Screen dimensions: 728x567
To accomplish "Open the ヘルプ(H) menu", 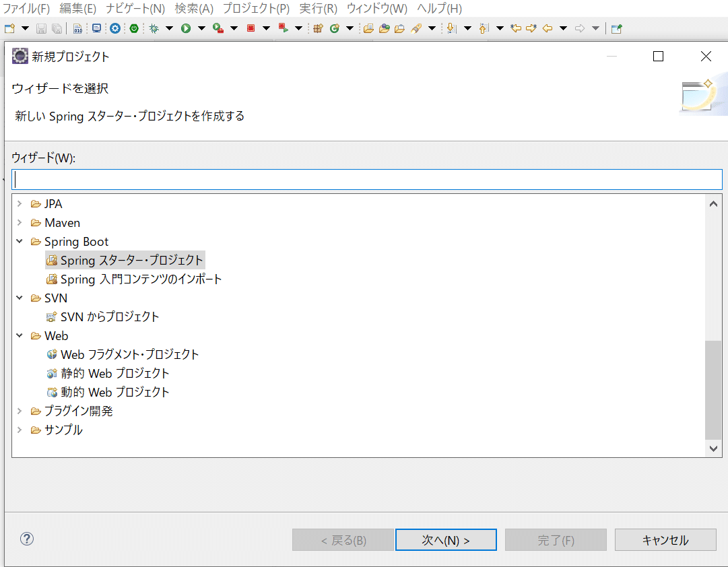I will pyautogui.click(x=439, y=8).
